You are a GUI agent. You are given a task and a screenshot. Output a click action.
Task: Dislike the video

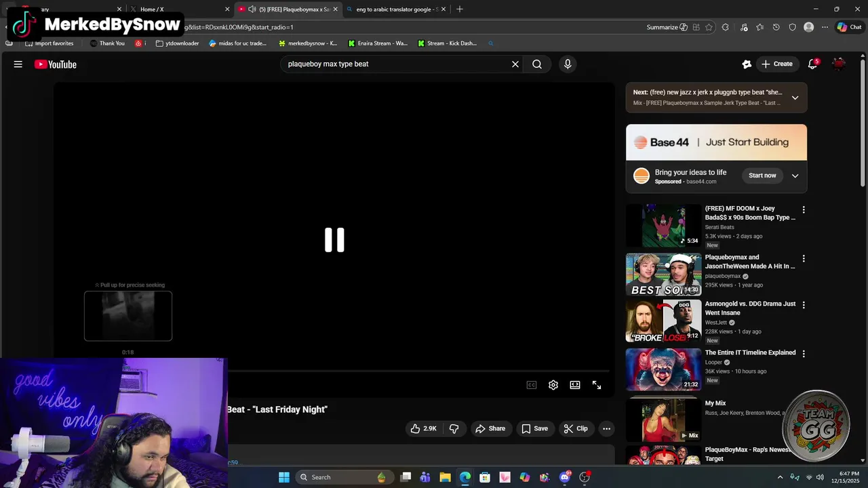(x=454, y=428)
